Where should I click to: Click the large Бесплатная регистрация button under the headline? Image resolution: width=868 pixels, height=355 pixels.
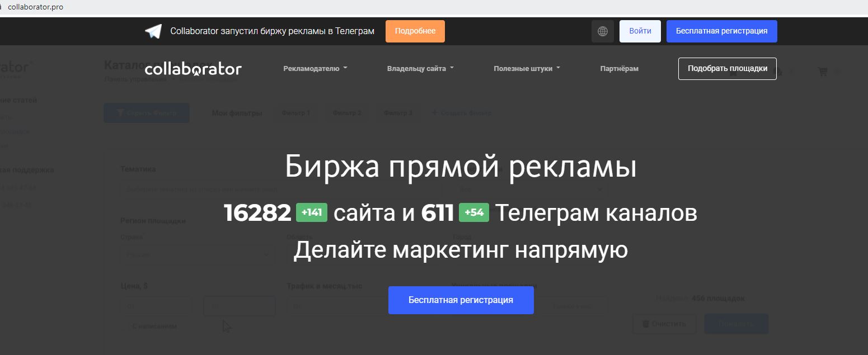(x=461, y=300)
